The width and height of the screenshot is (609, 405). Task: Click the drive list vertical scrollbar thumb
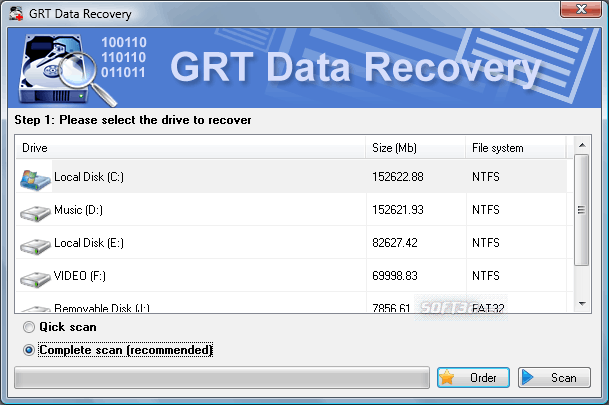click(x=581, y=210)
